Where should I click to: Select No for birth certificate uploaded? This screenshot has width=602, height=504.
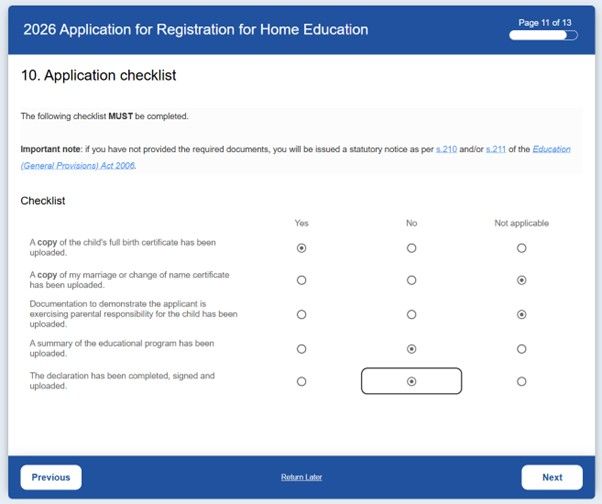(411, 248)
